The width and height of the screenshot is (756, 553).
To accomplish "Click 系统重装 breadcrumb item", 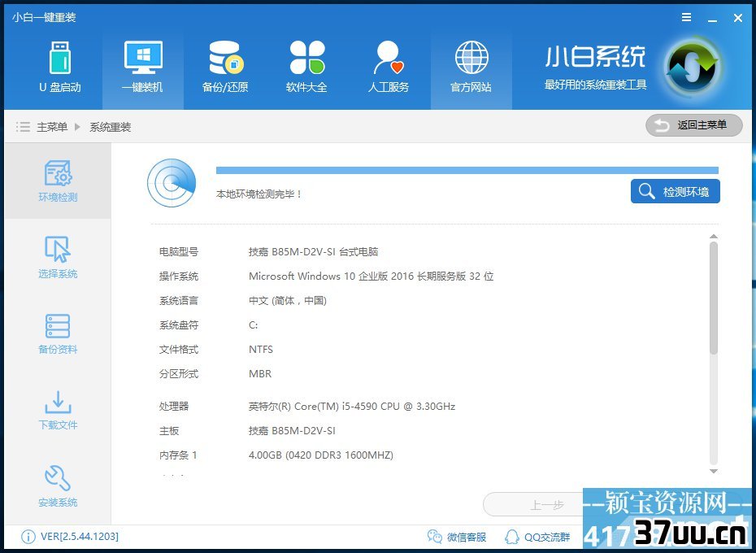I will (x=111, y=127).
